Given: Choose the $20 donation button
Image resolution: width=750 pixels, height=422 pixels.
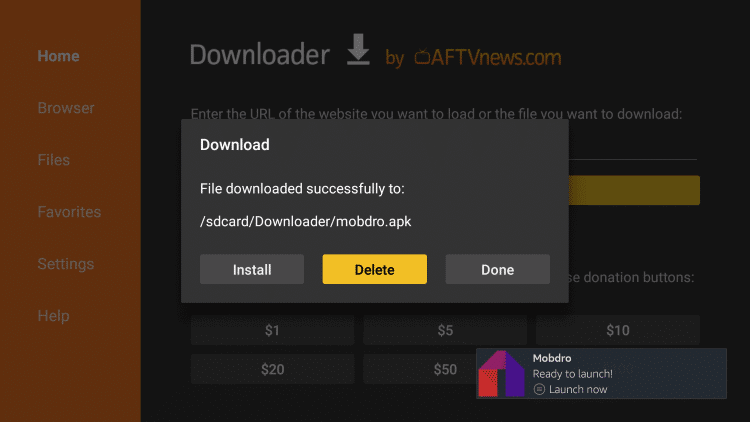Looking at the screenshot, I should (273, 369).
